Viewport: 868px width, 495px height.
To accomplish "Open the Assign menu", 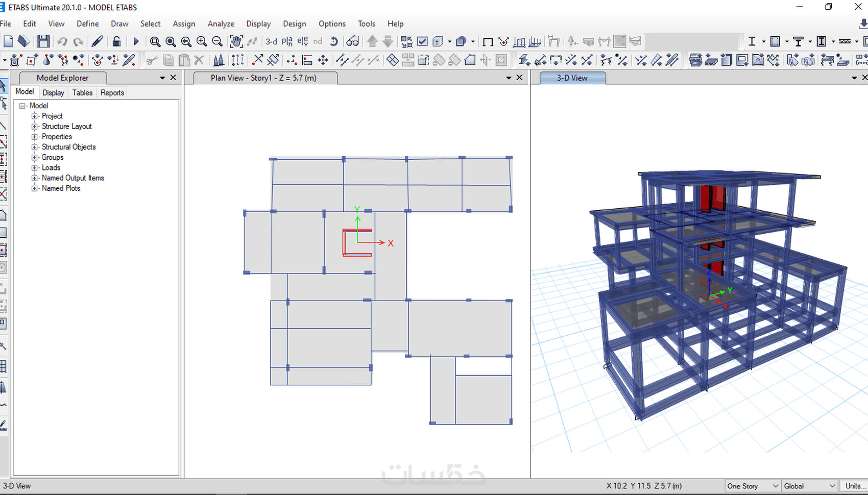I will 184,23.
